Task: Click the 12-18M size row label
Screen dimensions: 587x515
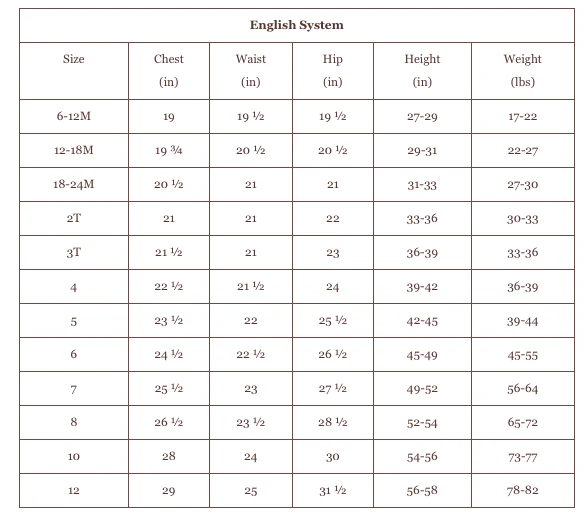Action: coord(73,150)
